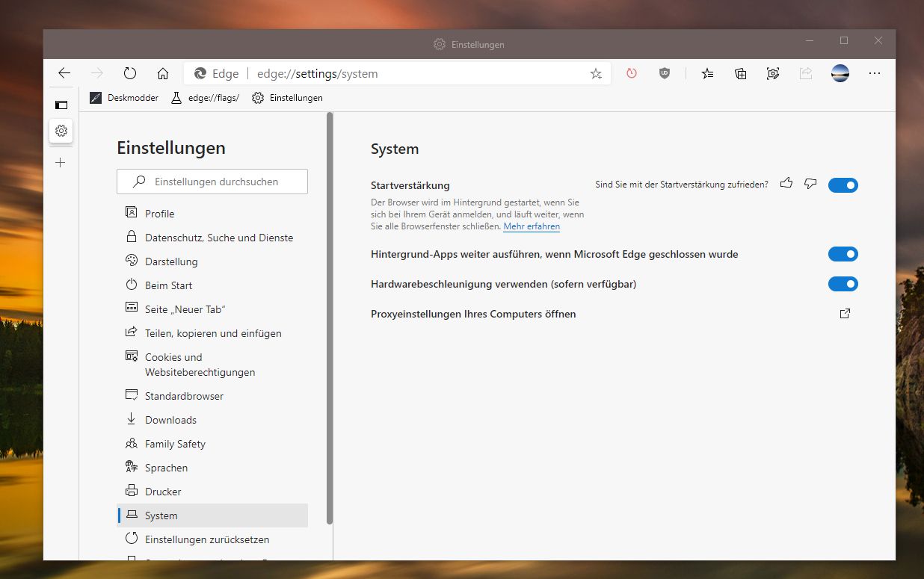Open Proxyeinstellungen external link icon
This screenshot has height=579, width=924.
845,314
